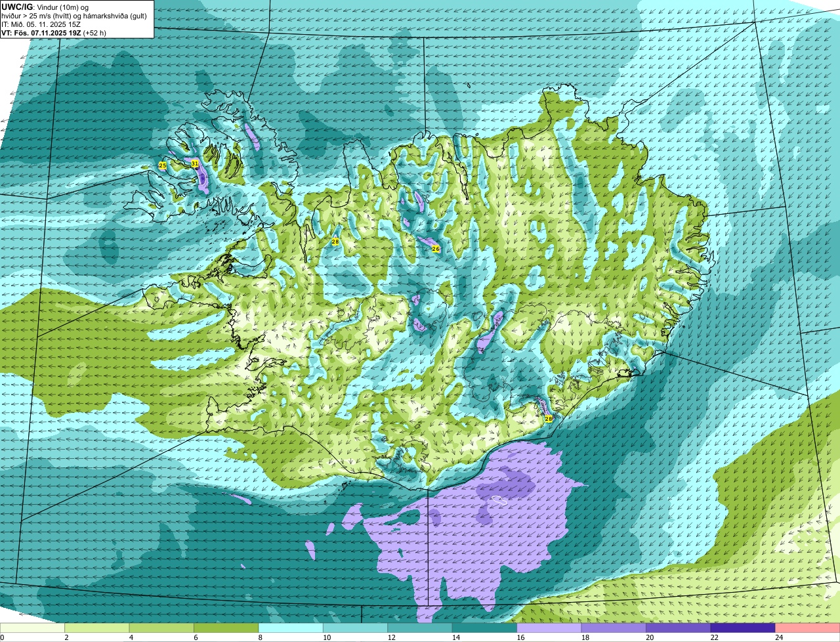Click the yellow gust label '26' in north Iceland
Screen dimensions: 840x642
pyautogui.click(x=435, y=249)
